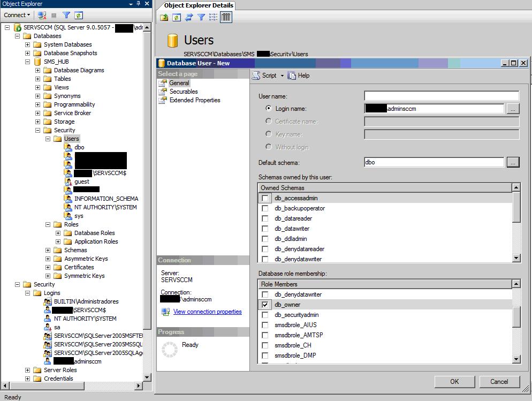The image size is (532, 401).
Task: Click the Stop icon in Object Explorer toolbar
Action: pos(54,16)
